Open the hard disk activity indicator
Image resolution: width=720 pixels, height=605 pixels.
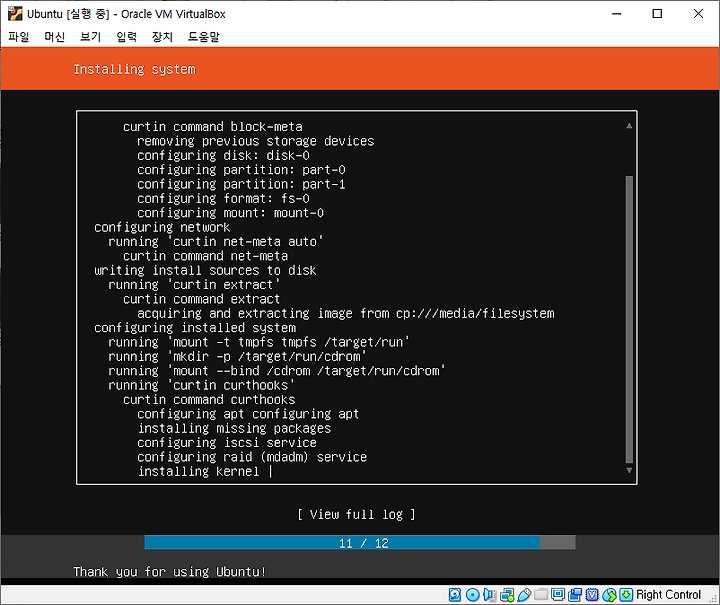pyautogui.click(x=455, y=595)
